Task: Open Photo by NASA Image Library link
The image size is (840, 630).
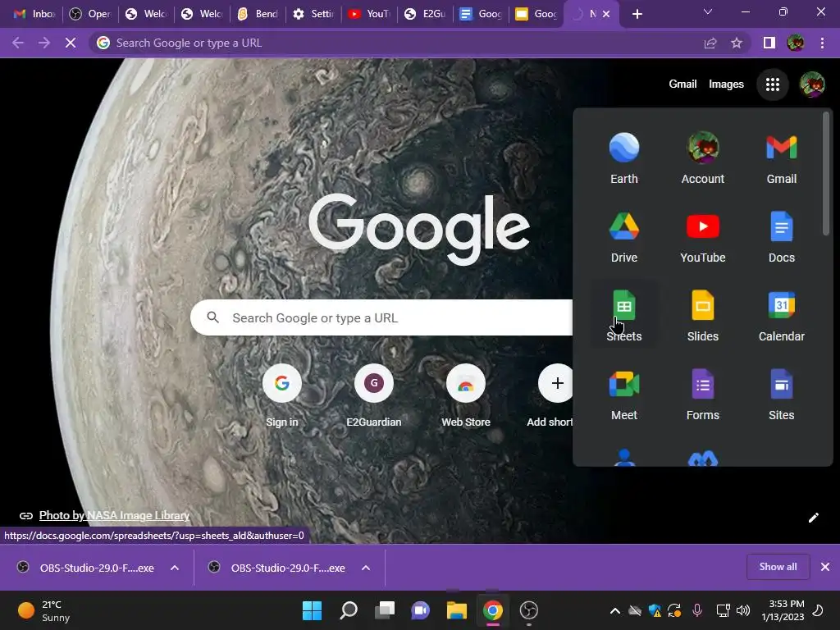Action: tap(114, 515)
